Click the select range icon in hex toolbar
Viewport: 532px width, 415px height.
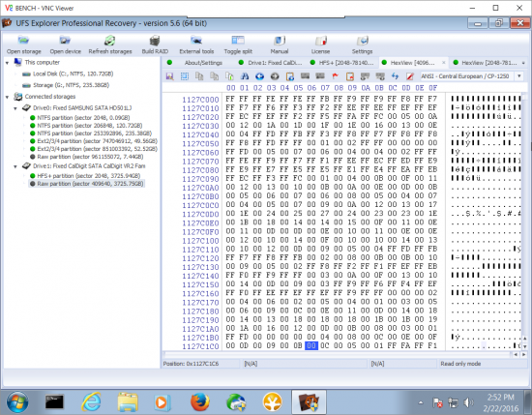point(185,76)
